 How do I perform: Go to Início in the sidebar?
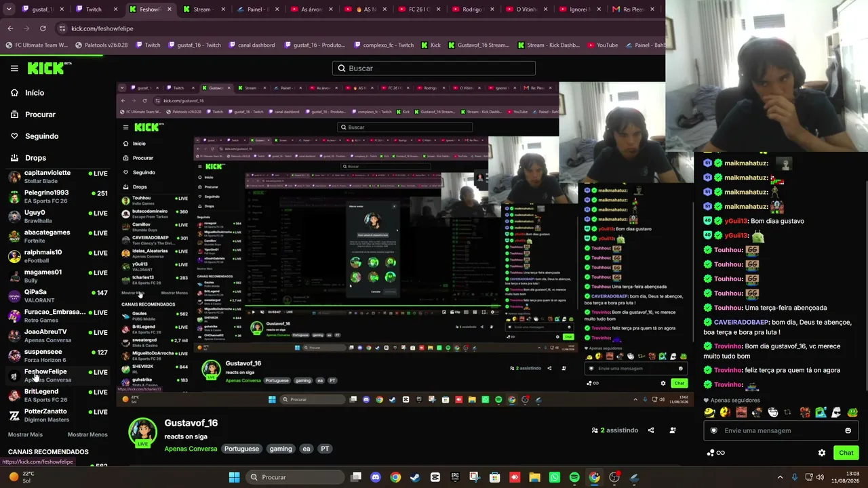tap(35, 93)
